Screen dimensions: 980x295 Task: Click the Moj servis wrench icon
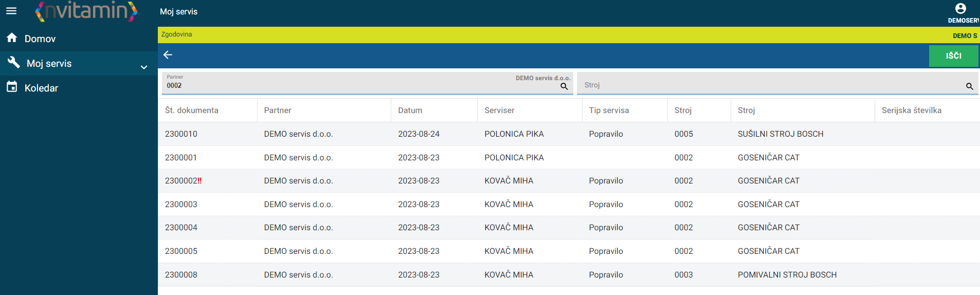click(x=13, y=63)
